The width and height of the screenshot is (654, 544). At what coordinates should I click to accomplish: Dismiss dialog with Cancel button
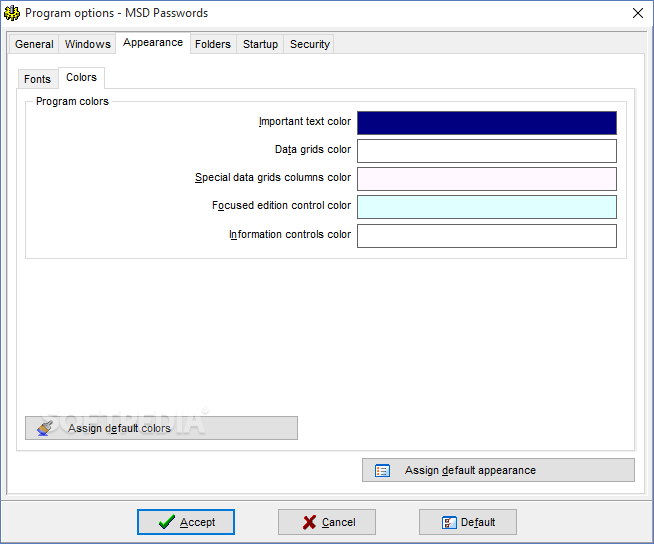[327, 522]
